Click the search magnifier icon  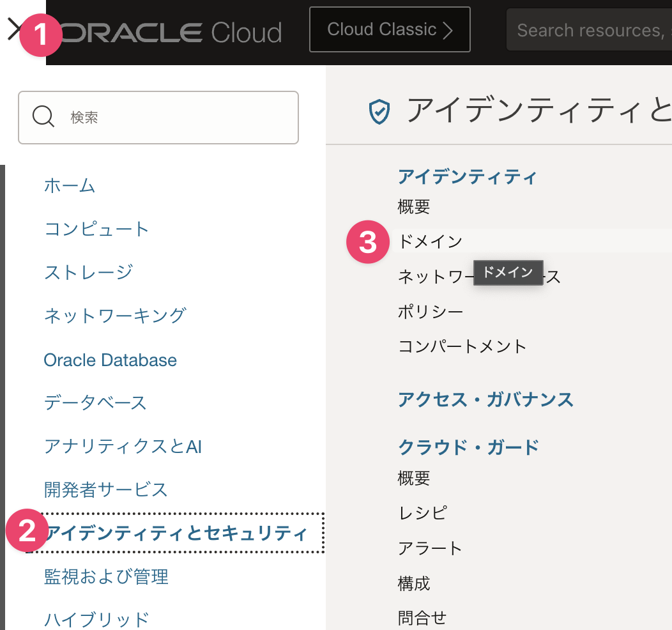tap(43, 116)
